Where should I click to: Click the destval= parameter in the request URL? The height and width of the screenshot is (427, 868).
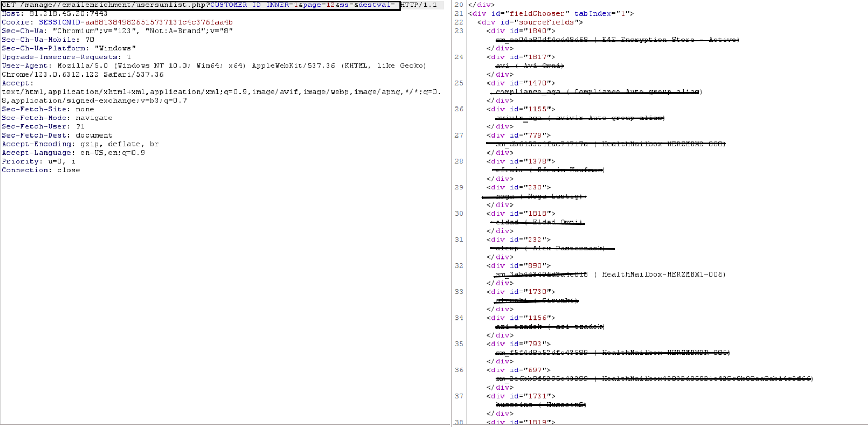pyautogui.click(x=377, y=5)
